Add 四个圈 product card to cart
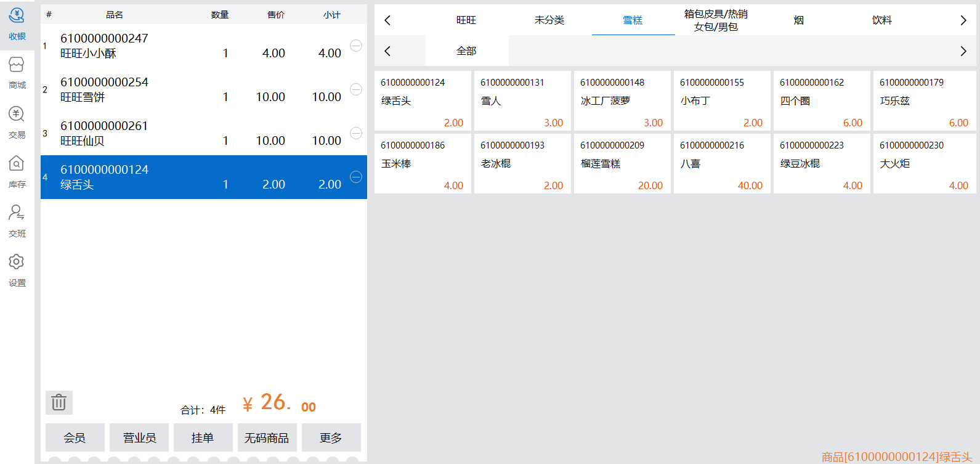Screen dimensions: 980x464 click(822, 101)
